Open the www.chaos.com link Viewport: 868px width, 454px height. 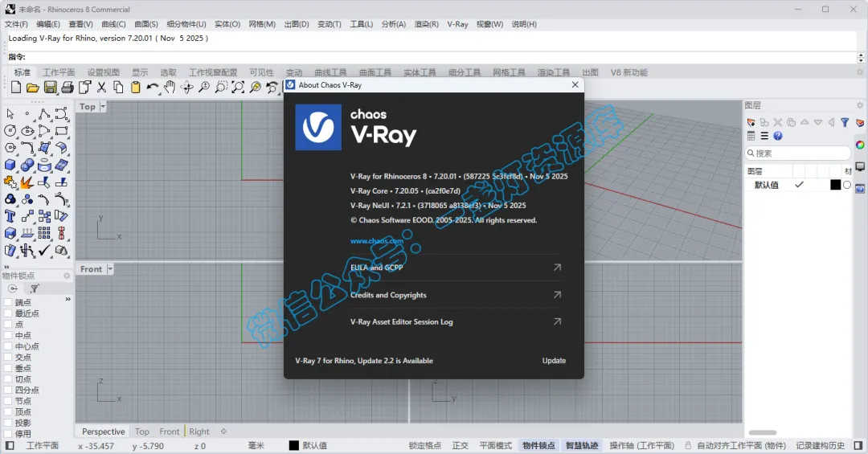377,241
